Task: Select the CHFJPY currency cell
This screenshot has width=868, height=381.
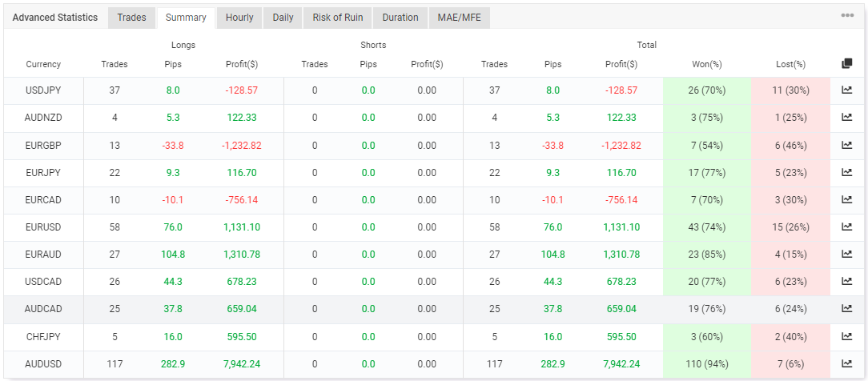Action: click(x=43, y=337)
